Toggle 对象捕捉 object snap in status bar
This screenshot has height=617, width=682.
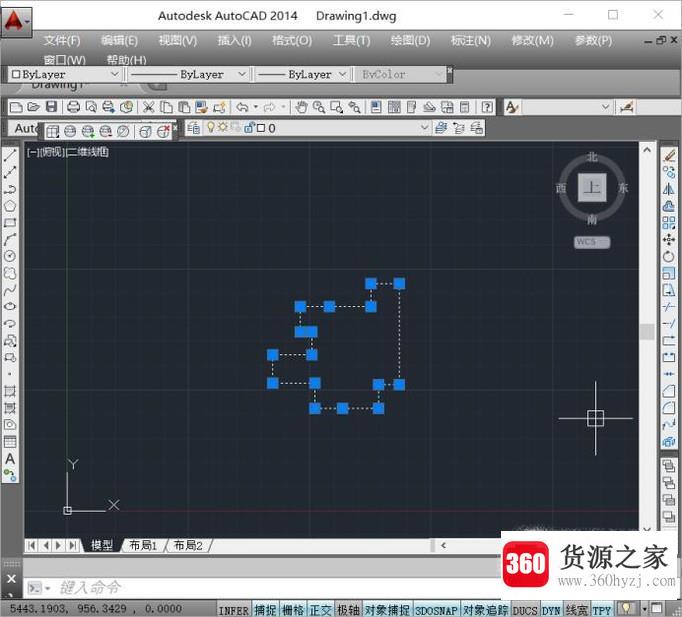(x=387, y=610)
